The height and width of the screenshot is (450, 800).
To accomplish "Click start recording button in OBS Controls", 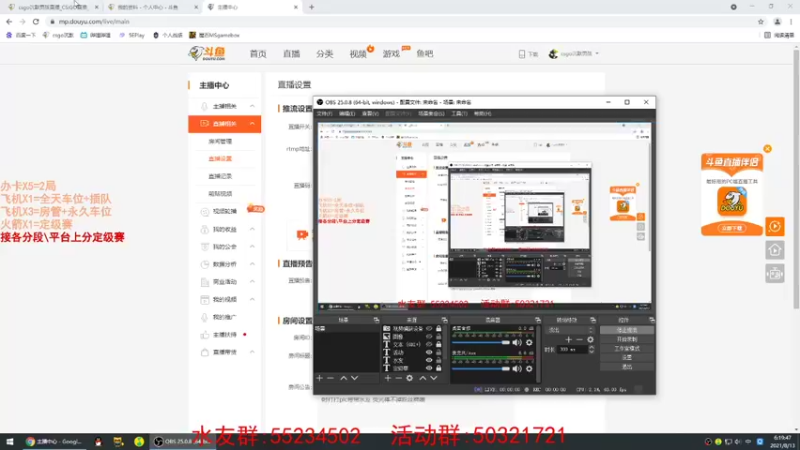I will 627,339.
